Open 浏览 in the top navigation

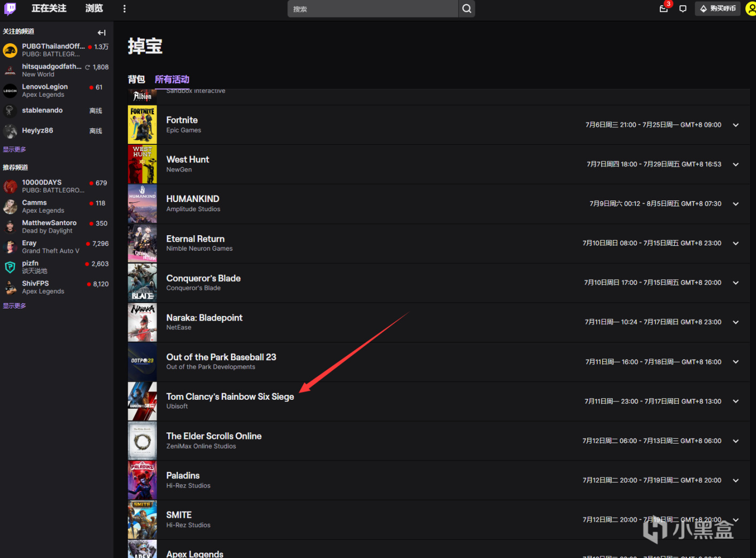point(94,9)
